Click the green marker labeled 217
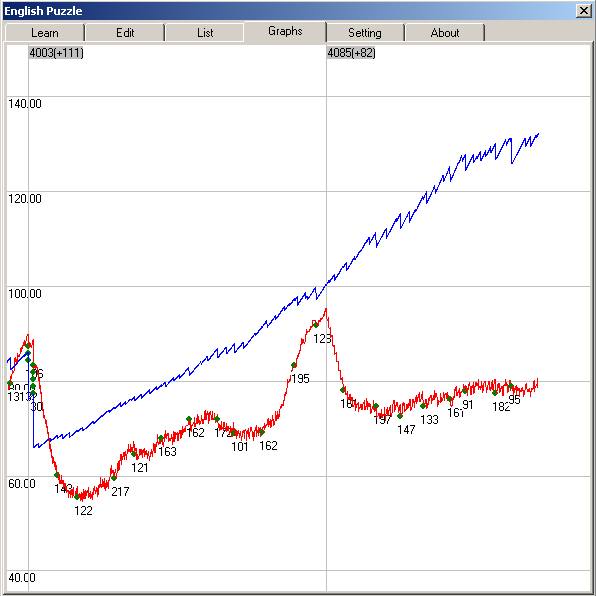 tap(114, 478)
